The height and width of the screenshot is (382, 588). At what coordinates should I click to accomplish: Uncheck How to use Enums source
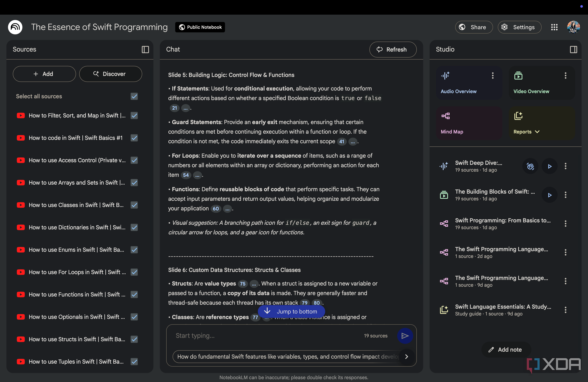tap(134, 250)
